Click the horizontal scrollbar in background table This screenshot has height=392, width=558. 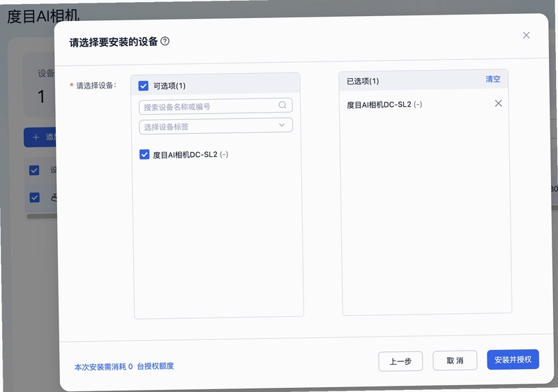pos(42,216)
